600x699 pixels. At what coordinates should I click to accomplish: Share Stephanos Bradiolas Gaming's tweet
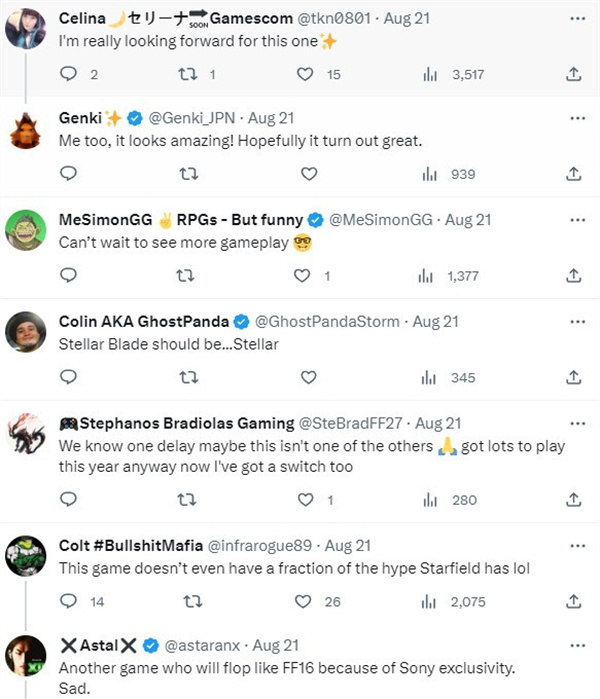574,500
